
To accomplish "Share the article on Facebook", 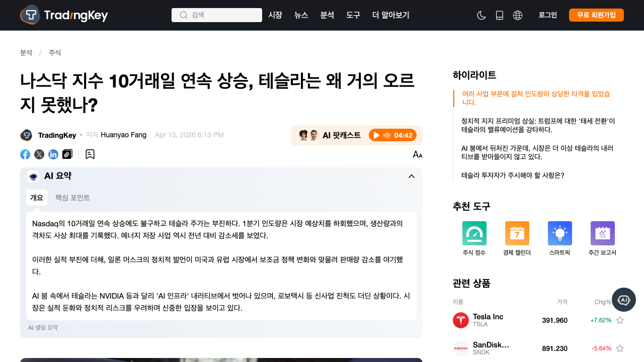I will tap(25, 154).
